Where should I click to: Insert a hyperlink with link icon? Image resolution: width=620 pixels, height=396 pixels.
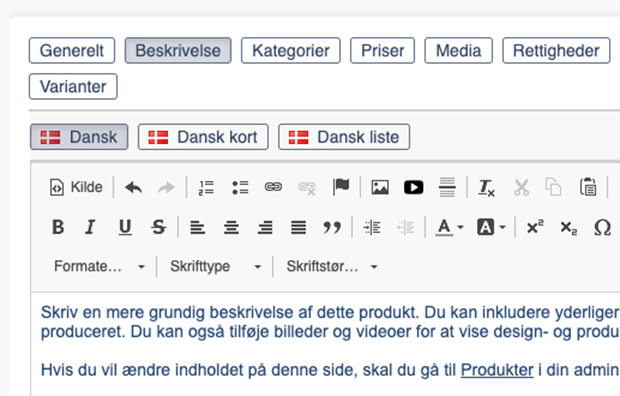273,187
